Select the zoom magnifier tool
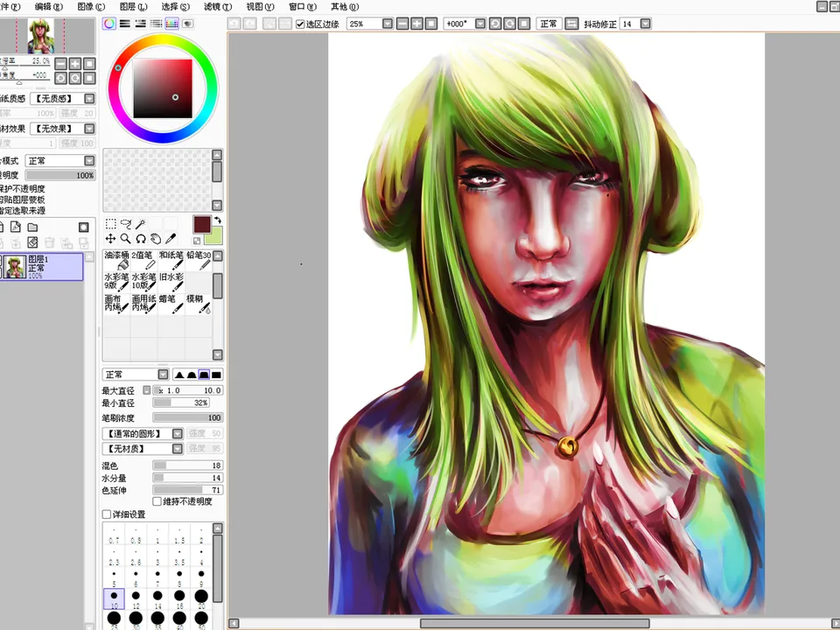Screen dimensions: 840x630 (125, 239)
